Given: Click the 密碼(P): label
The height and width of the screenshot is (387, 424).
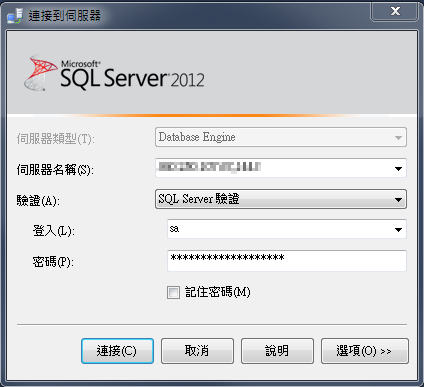Looking at the screenshot, I should tap(53, 262).
